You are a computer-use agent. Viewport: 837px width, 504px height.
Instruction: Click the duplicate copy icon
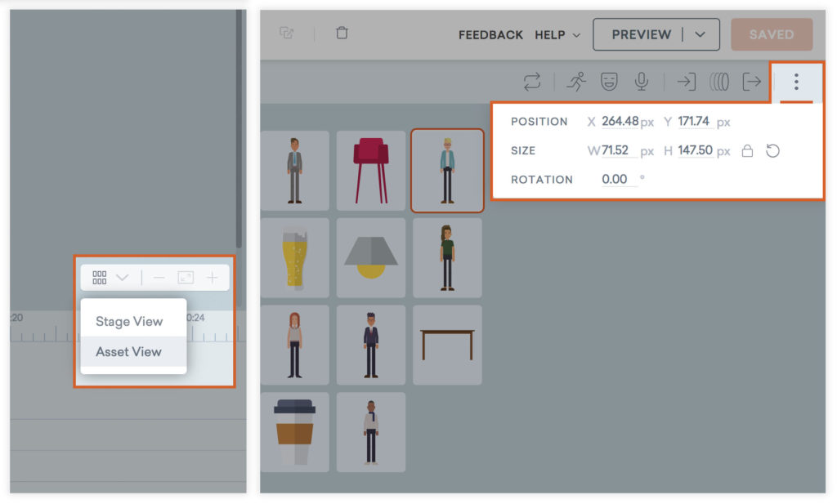click(286, 33)
